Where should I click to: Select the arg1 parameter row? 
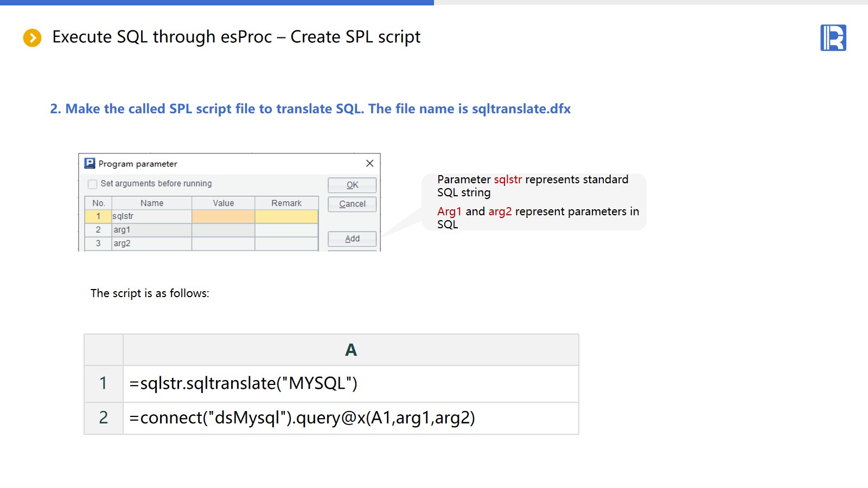click(x=151, y=230)
